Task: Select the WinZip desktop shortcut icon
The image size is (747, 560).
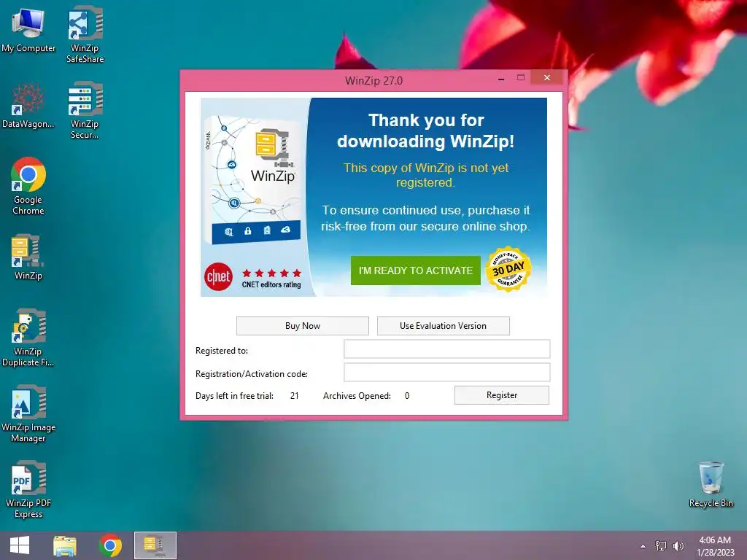Action: 28,257
